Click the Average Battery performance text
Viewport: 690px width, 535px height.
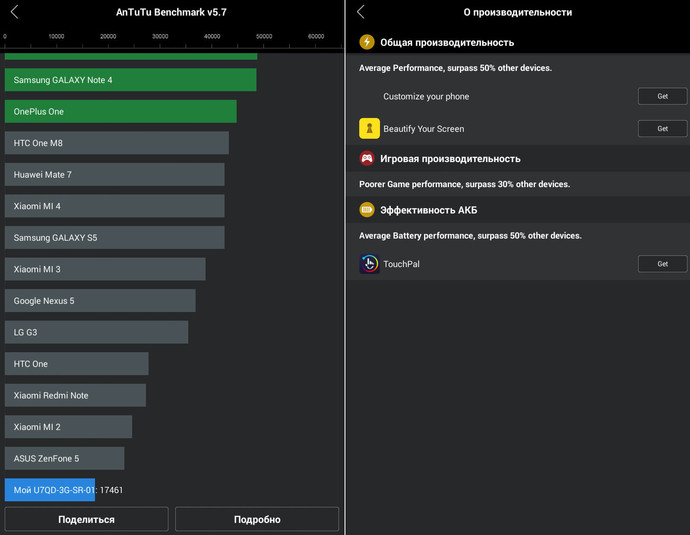click(x=470, y=235)
